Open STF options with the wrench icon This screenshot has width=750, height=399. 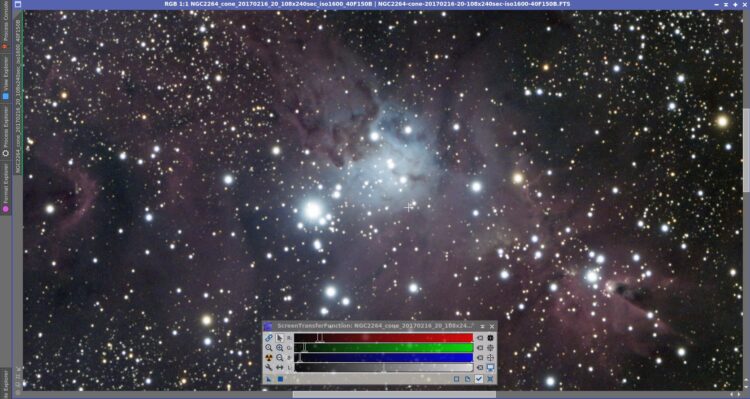(269, 367)
